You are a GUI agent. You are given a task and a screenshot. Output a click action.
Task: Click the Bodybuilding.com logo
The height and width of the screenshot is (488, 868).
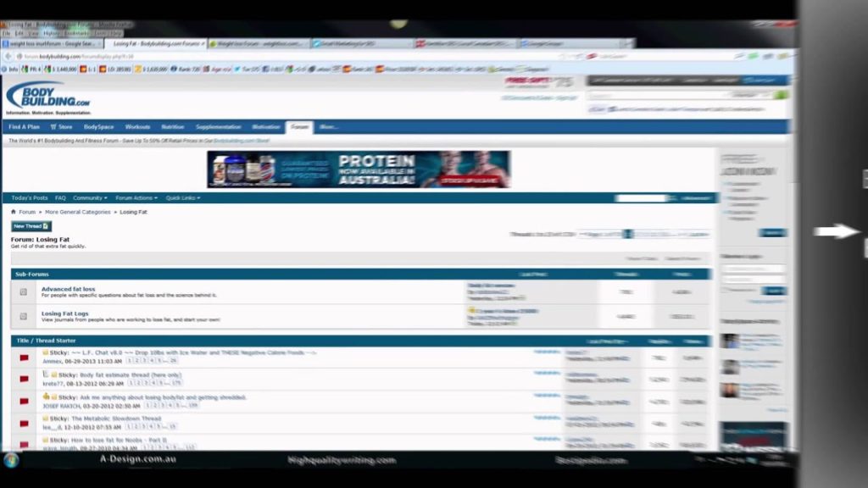point(48,97)
